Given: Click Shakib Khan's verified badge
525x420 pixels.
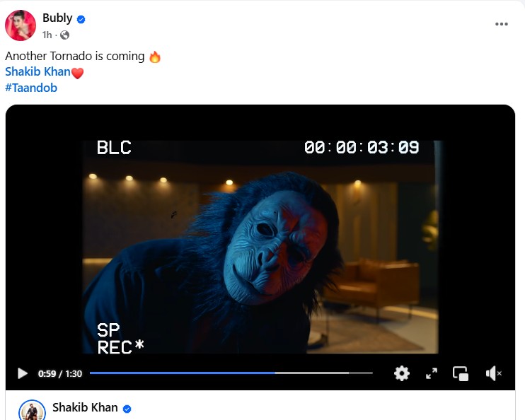Looking at the screenshot, I should pyautogui.click(x=127, y=409).
